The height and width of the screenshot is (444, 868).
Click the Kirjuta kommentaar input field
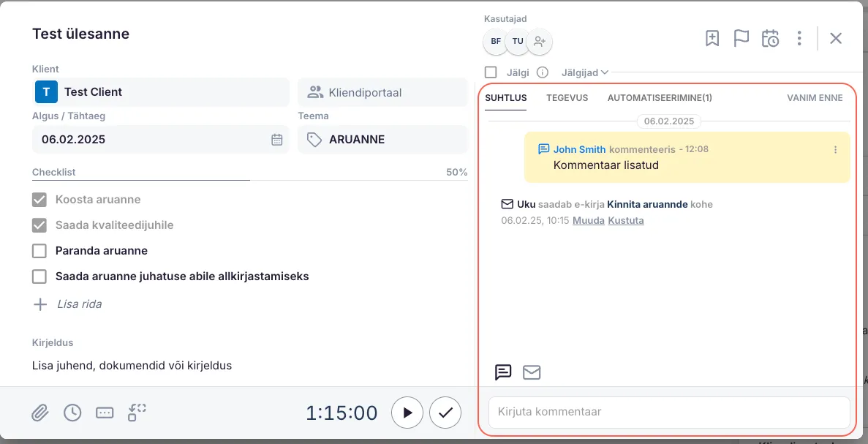point(669,412)
